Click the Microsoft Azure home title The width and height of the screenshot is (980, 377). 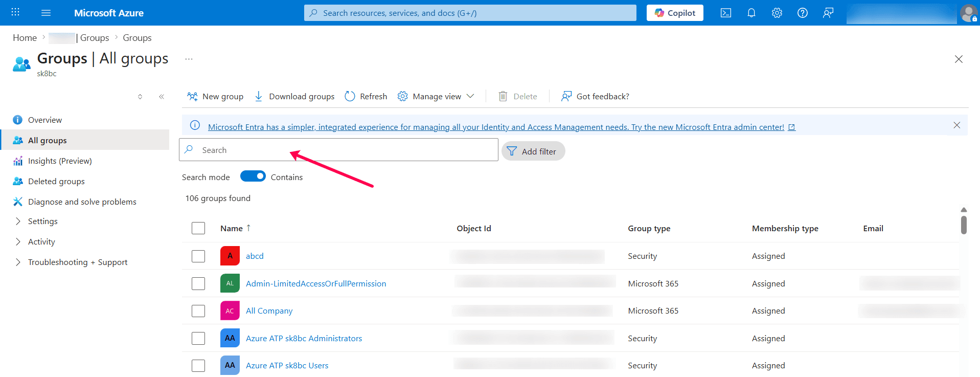coord(109,13)
